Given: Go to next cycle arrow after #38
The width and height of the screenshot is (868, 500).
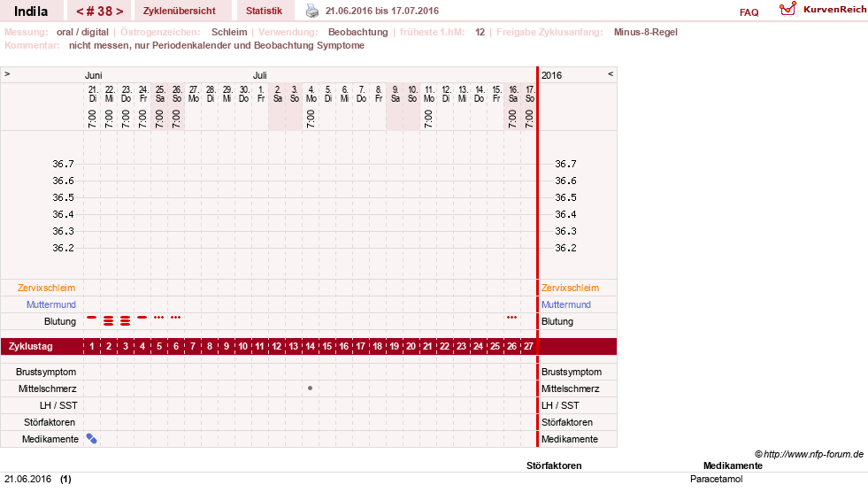Looking at the screenshot, I should click(119, 12).
